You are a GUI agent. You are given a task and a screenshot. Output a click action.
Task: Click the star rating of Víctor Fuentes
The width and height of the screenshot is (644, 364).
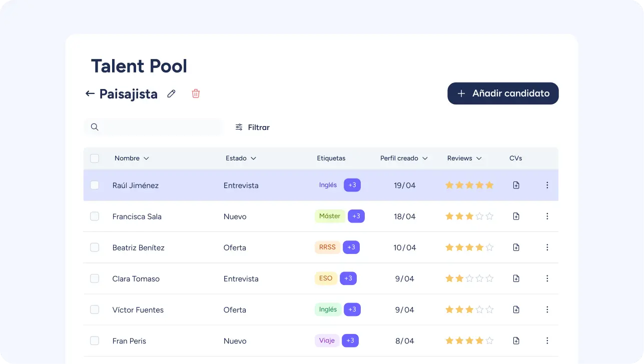point(469,309)
